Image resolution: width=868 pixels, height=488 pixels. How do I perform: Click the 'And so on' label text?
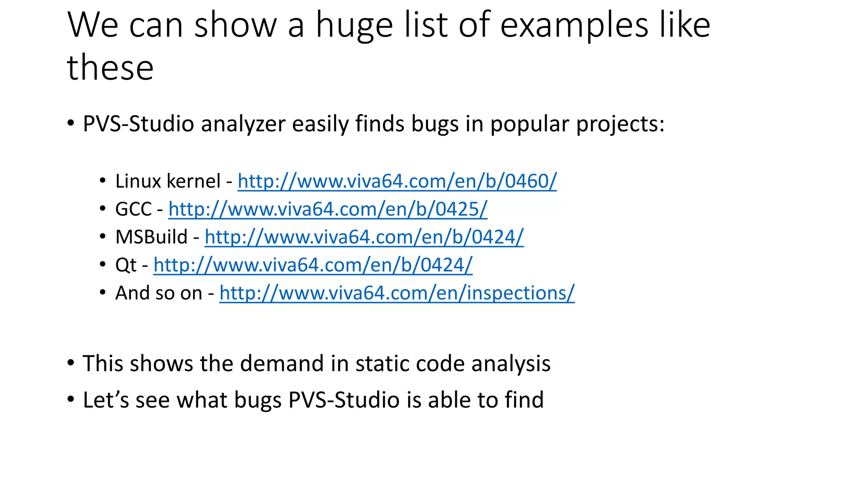click(159, 293)
